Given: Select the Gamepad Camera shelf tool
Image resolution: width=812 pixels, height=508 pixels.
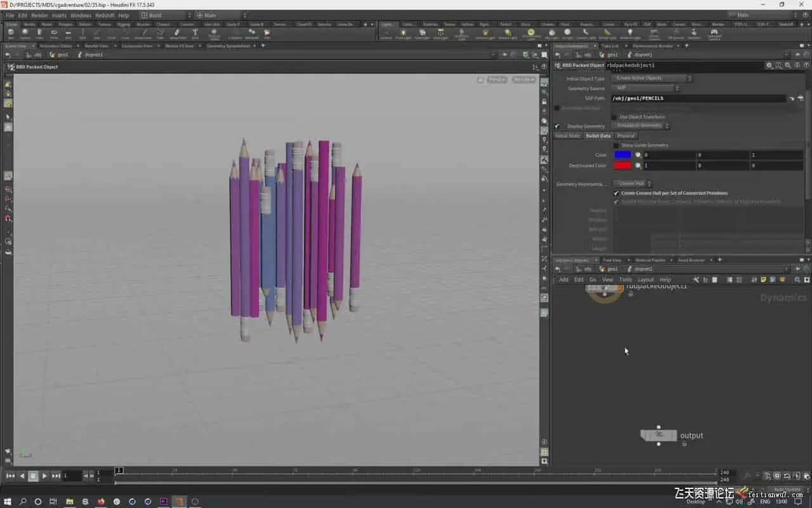Looking at the screenshot, I should coord(714,34).
